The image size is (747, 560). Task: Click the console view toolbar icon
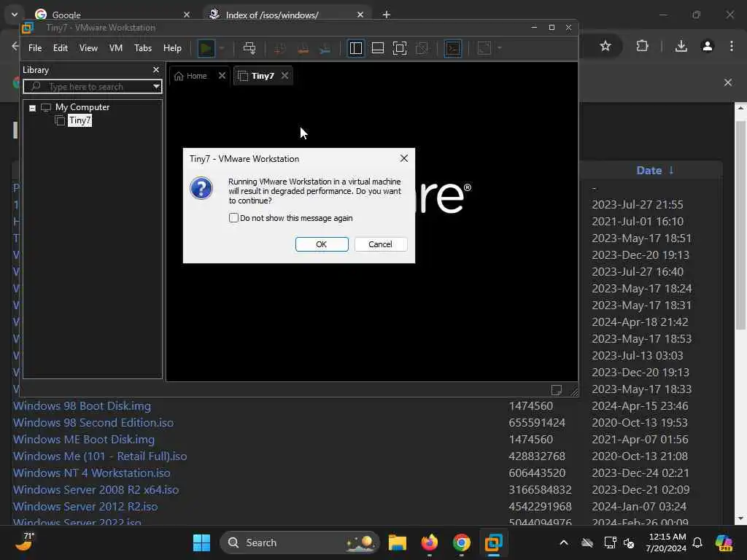(x=452, y=48)
